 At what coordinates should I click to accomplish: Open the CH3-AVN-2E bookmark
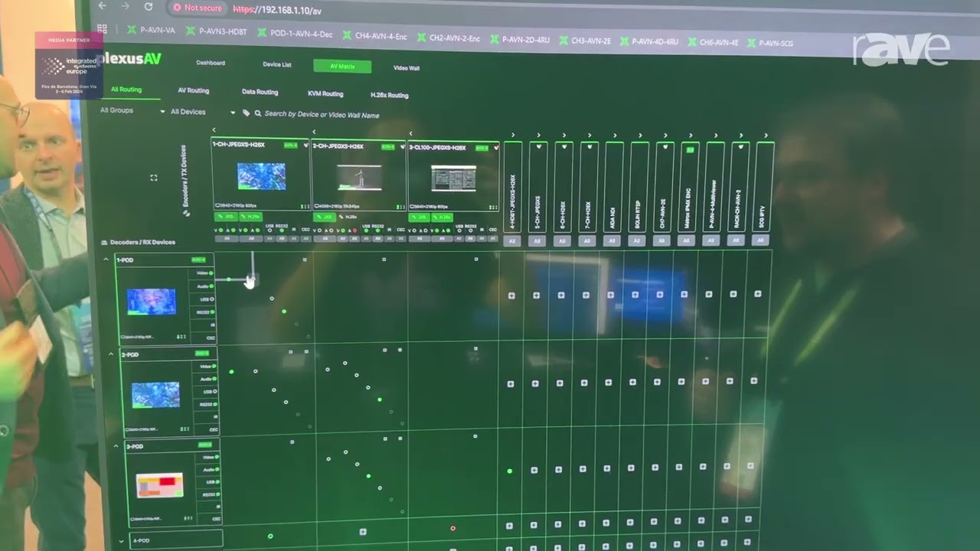[584, 41]
